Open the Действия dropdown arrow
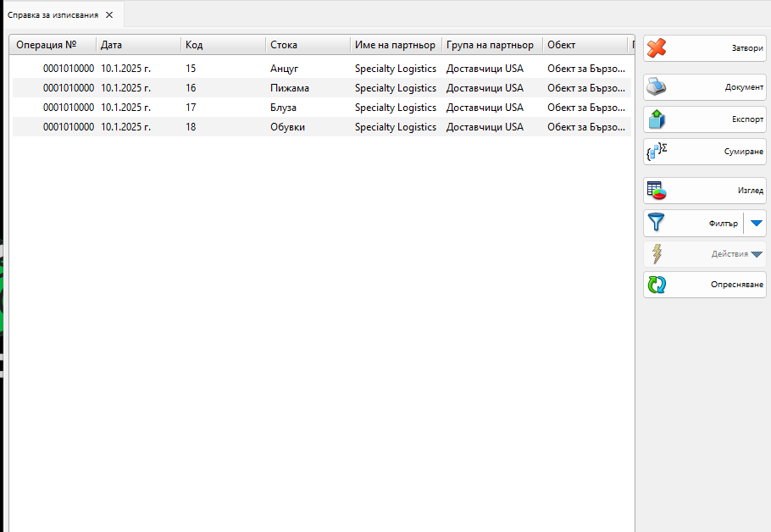771x532 pixels. 757,254
